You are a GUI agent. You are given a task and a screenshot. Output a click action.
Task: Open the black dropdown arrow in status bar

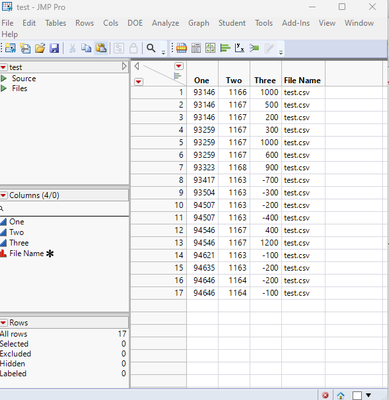[x=368, y=395]
